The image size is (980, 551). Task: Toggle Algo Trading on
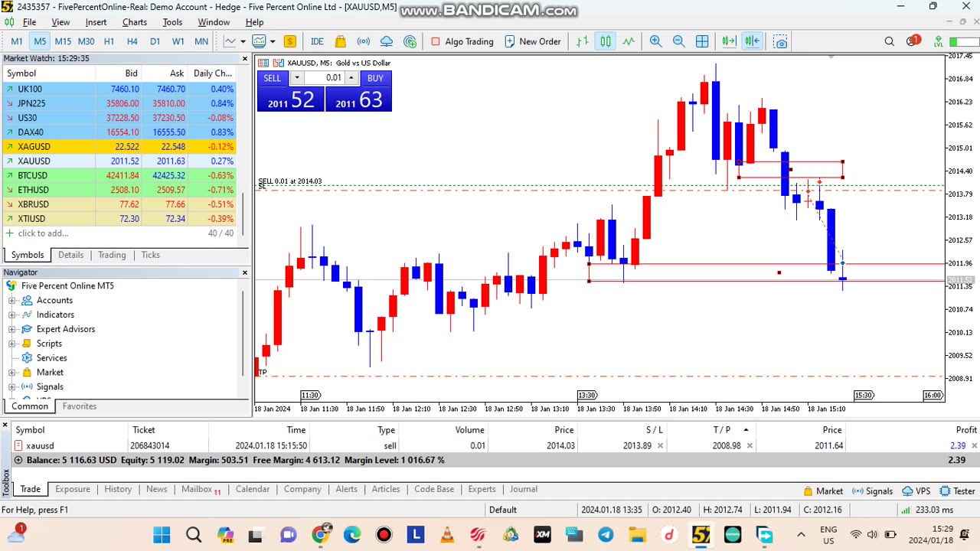point(462,41)
